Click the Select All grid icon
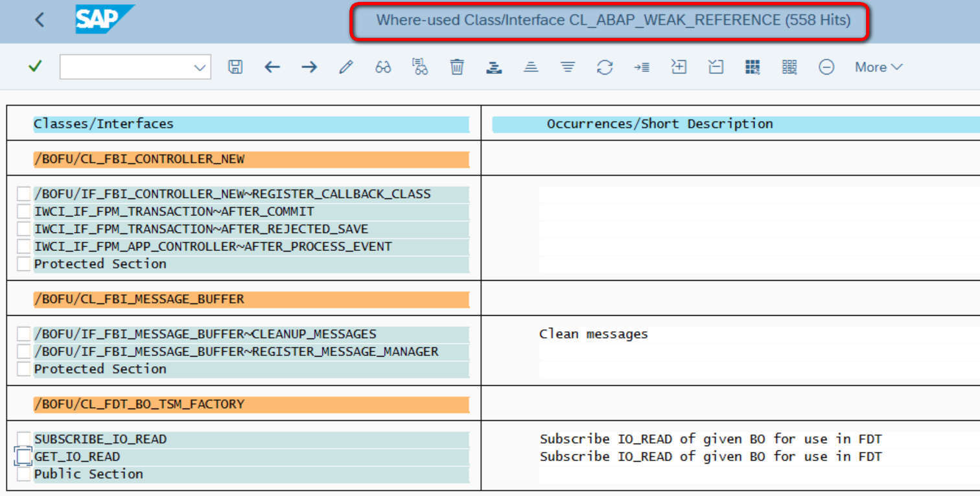 [x=752, y=66]
